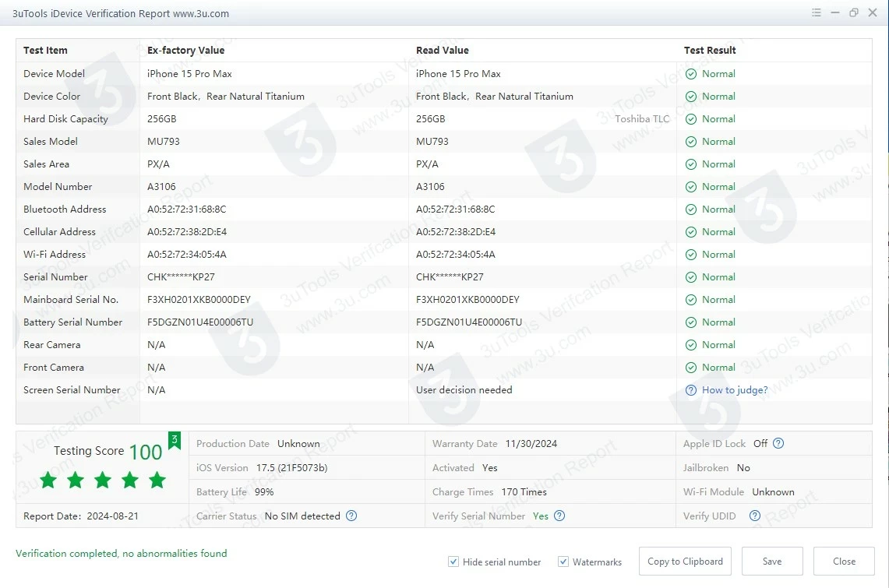Click the Test Item column header

(x=45, y=51)
